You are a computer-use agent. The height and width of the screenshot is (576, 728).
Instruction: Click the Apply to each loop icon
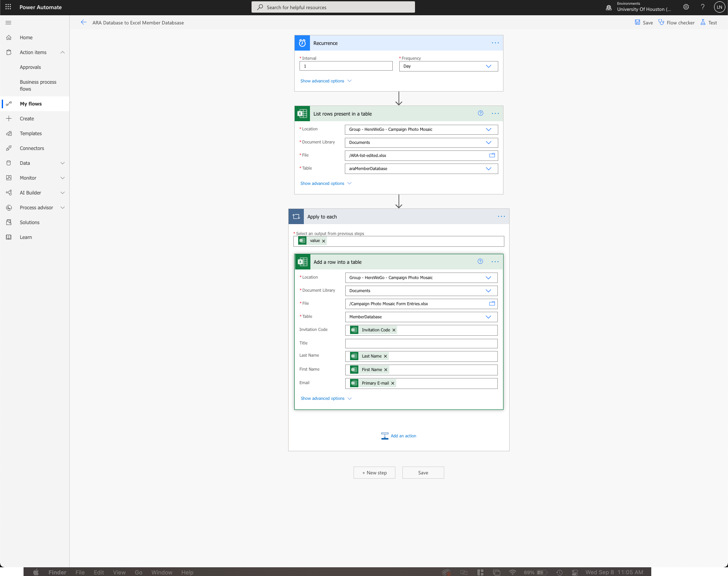pos(296,216)
